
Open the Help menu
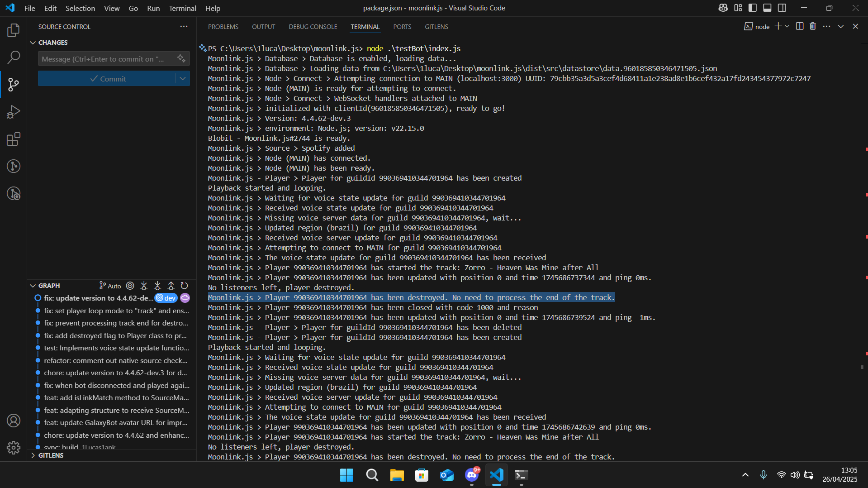213,8
